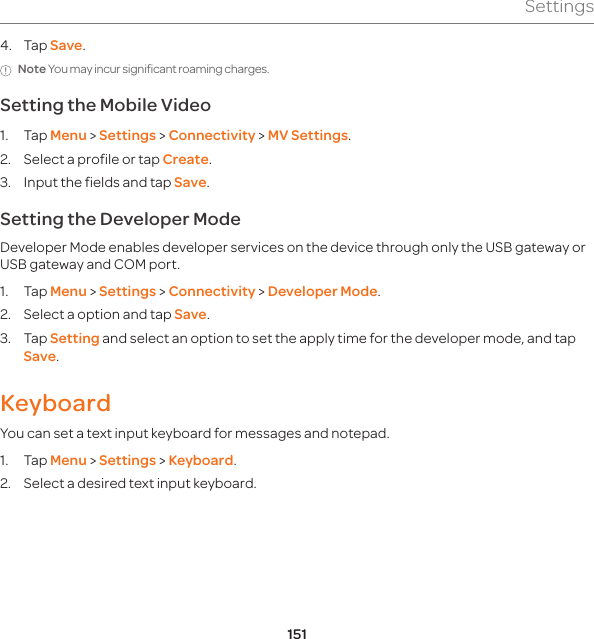594x639 pixels.
Task: Click the orange Save text in step 4
Action: pos(66,45)
